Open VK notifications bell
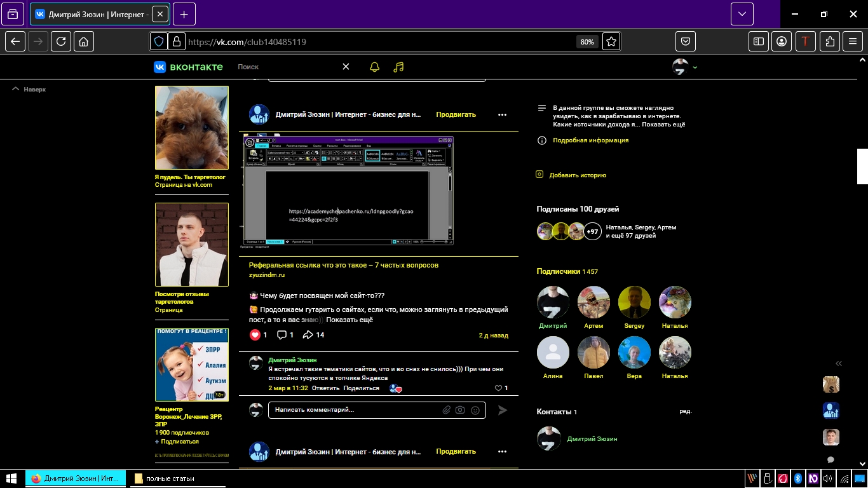The height and width of the screenshot is (488, 868). (374, 67)
